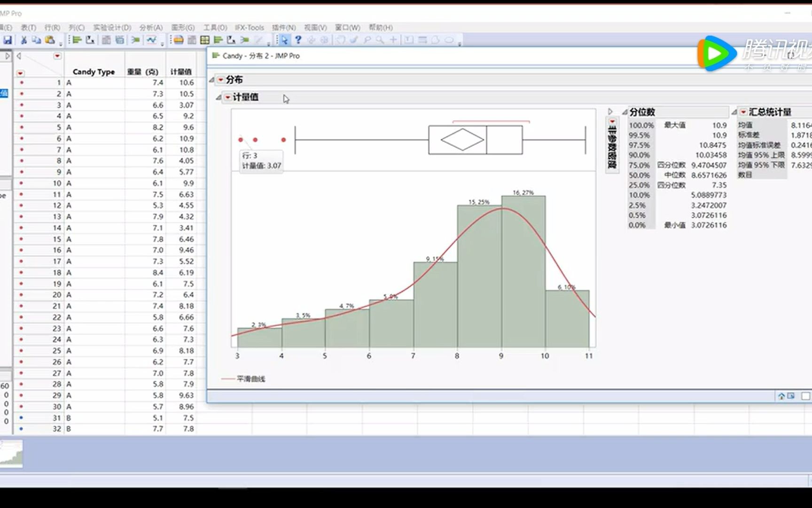Select row number 20 in data table
812x508 pixels.
click(x=57, y=295)
